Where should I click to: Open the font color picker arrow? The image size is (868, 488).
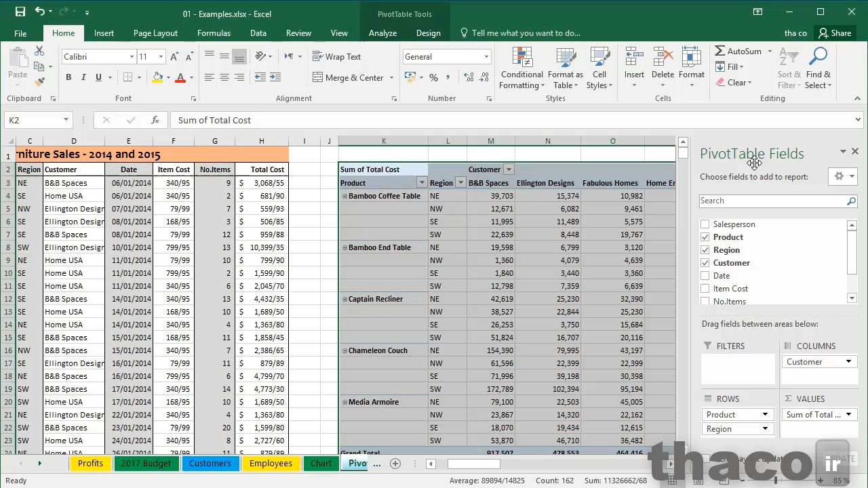click(191, 78)
